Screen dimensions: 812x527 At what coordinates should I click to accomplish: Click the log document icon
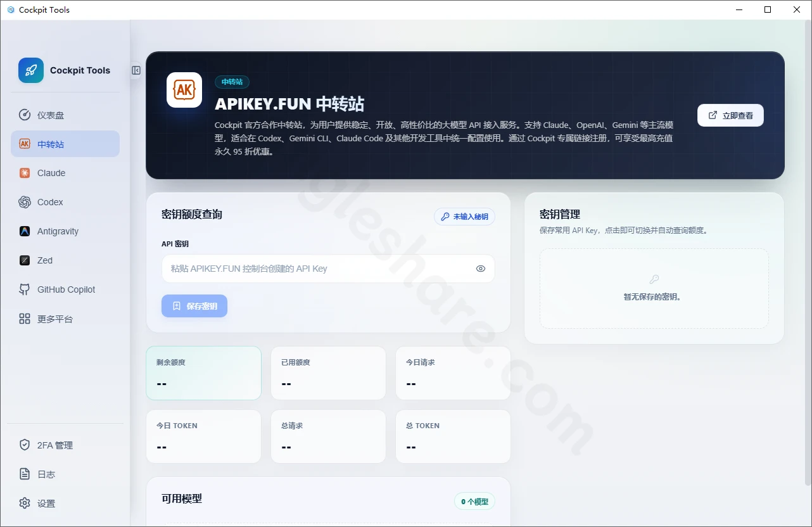tap(25, 474)
